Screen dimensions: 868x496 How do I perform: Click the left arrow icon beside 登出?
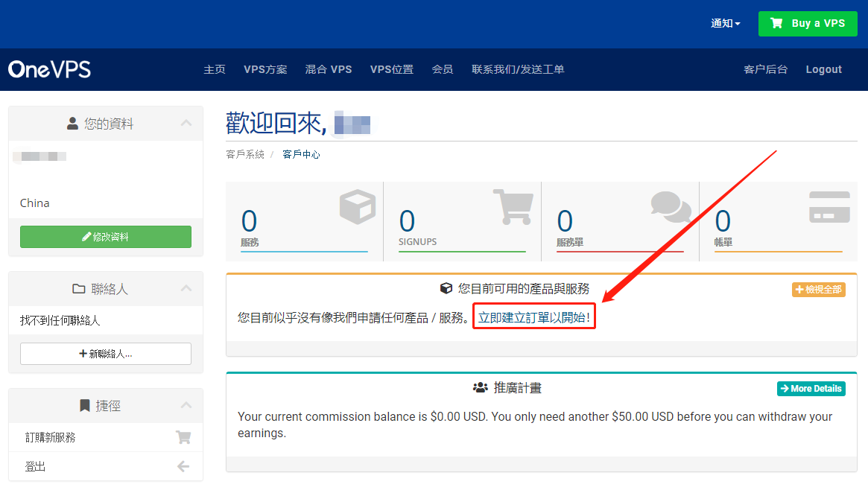point(183,467)
